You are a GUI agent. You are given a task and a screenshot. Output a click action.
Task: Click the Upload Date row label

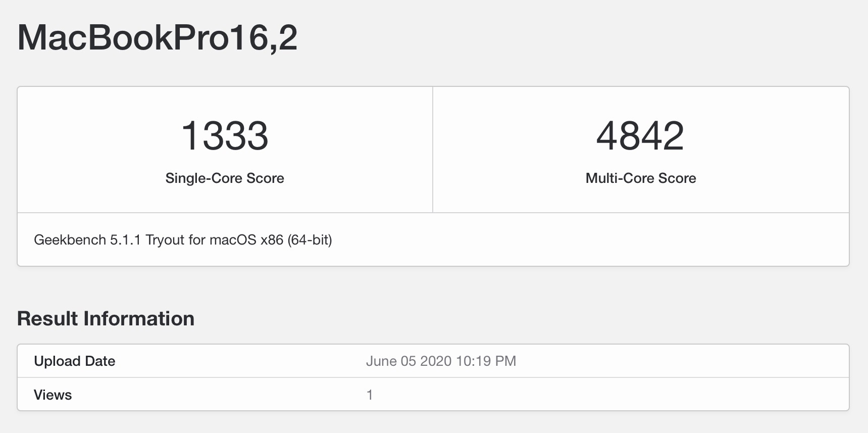pos(74,361)
